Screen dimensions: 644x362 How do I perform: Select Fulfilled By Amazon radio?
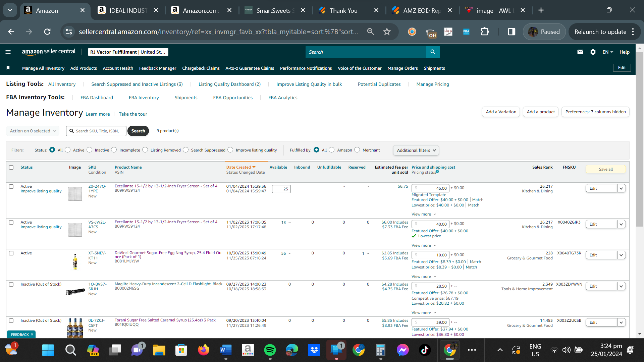coord(332,150)
